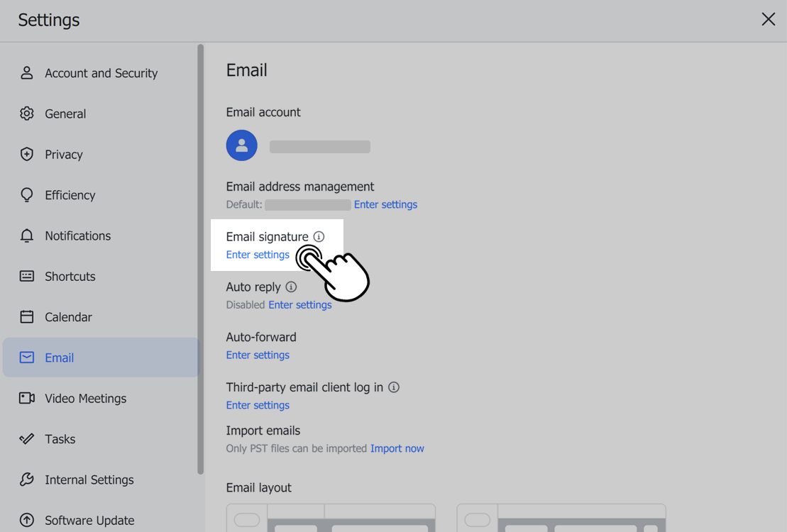Open Enter settings under Auto-forward

[258, 355]
